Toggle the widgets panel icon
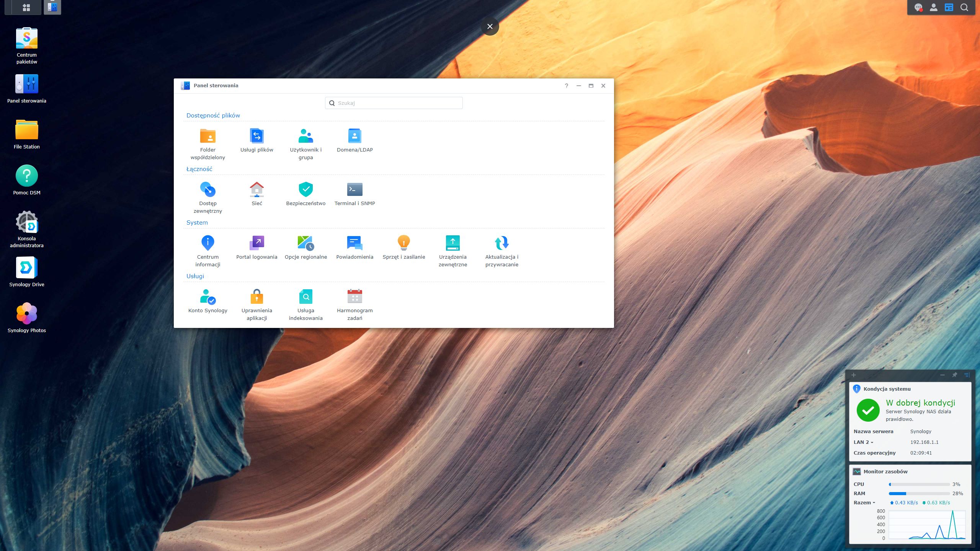The image size is (980, 551). (949, 8)
